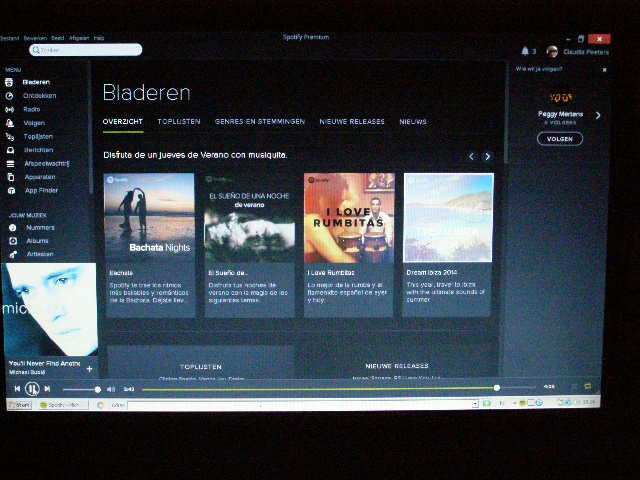Open the Dream Ibiza 2014 cover

[x=448, y=217]
